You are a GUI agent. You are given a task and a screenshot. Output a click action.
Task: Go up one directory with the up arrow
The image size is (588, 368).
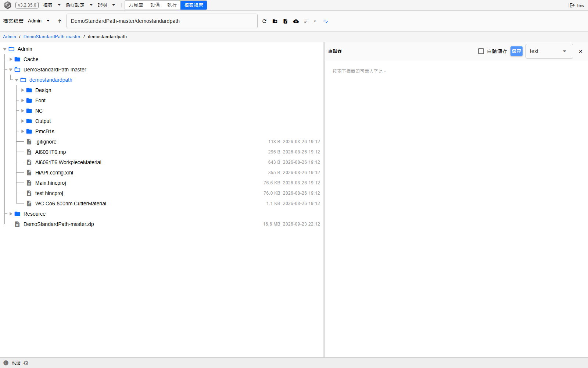[x=60, y=21]
